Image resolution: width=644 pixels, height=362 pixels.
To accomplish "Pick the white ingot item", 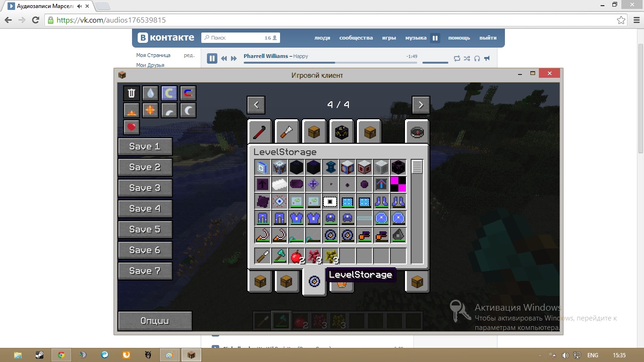I will click(280, 184).
